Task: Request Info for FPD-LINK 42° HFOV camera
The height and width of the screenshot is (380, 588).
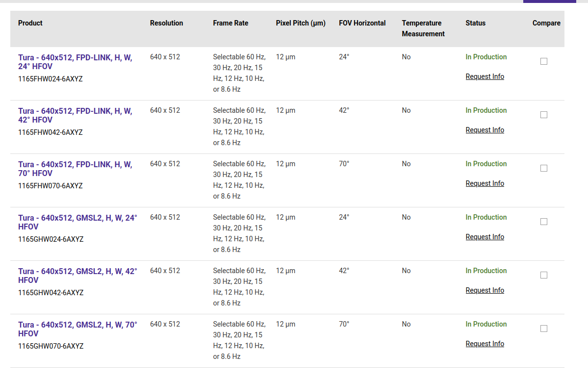Action: point(485,130)
